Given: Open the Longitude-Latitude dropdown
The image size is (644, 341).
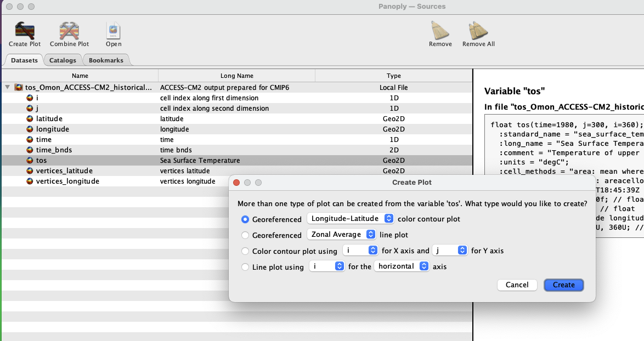Looking at the screenshot, I should (x=351, y=219).
